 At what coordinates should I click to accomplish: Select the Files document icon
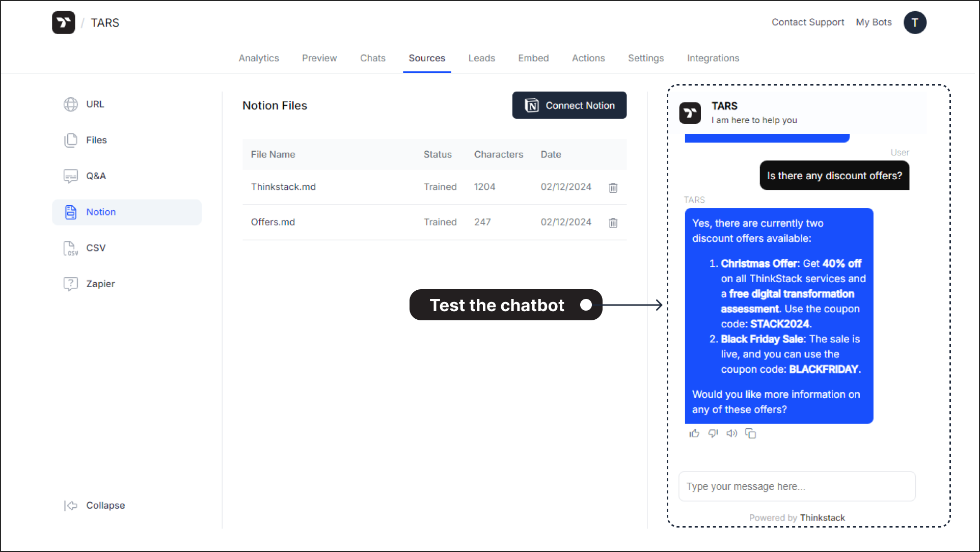71,140
